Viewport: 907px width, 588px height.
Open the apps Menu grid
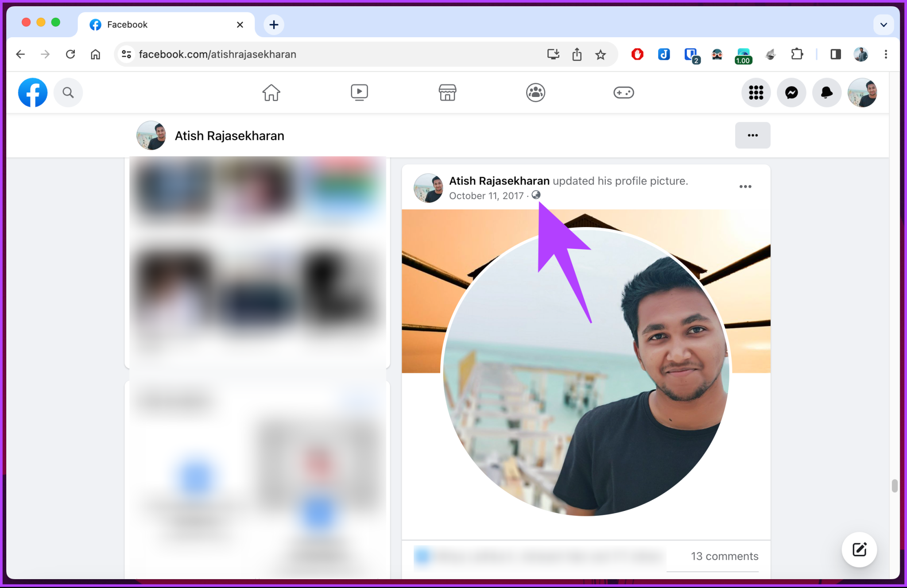point(756,93)
